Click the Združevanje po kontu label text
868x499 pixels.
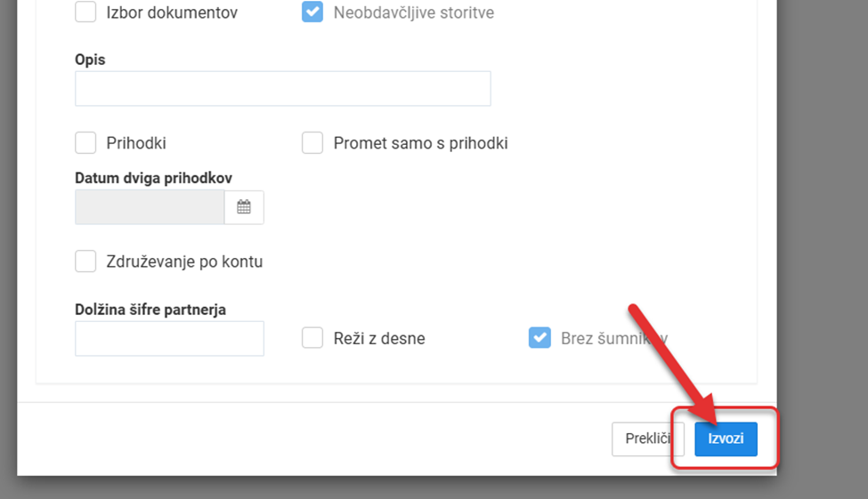coord(184,262)
